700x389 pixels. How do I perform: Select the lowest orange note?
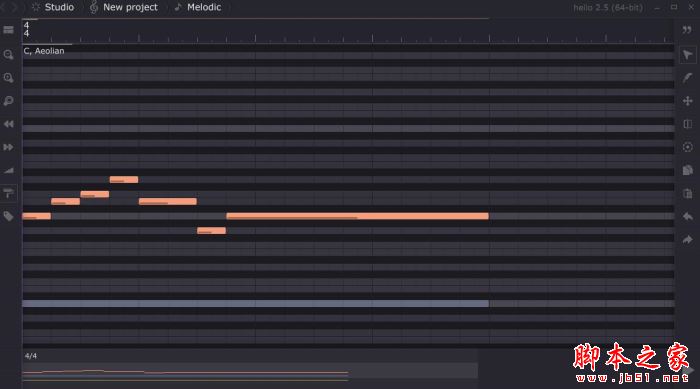click(211, 230)
